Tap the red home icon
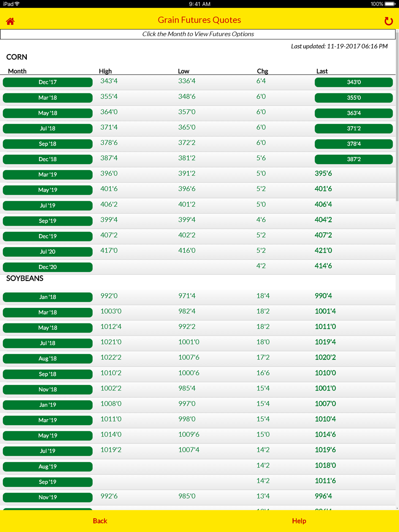This screenshot has height=532, width=399. click(x=10, y=21)
